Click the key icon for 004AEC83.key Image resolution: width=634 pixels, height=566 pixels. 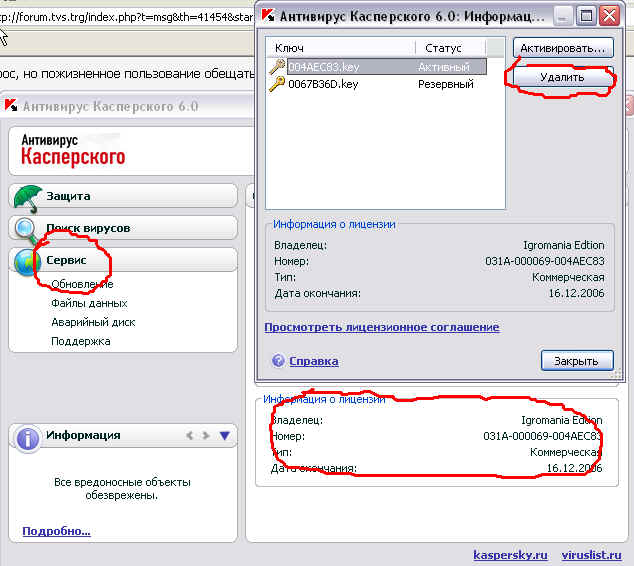pyautogui.click(x=277, y=66)
